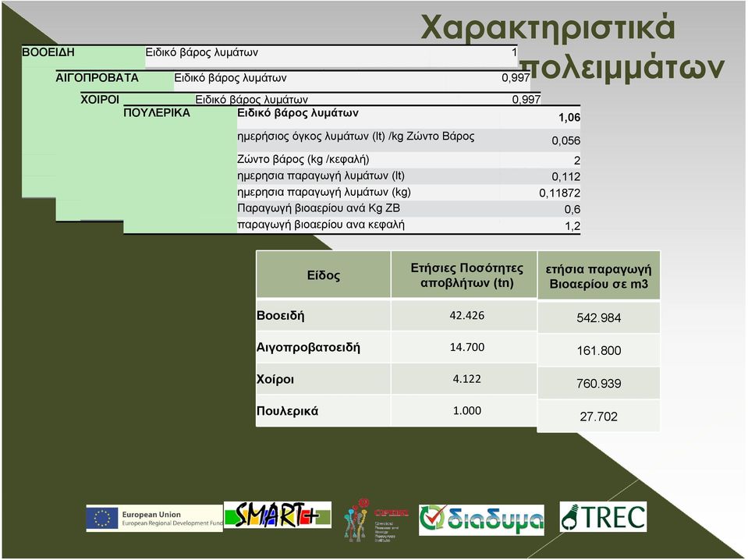Select biogas cell 760.939
This screenshot has height=560, width=748.
coord(599,384)
